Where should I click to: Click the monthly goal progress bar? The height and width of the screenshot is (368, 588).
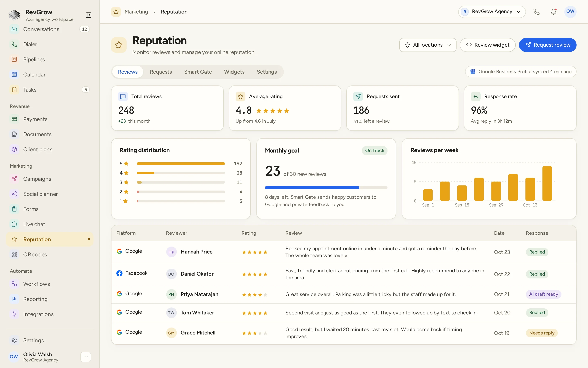pos(326,188)
